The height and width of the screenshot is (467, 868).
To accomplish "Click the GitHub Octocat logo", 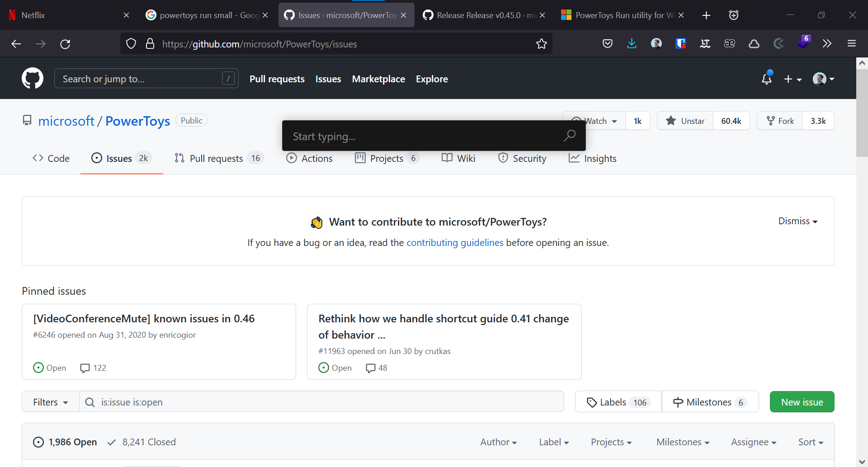I will click(33, 79).
